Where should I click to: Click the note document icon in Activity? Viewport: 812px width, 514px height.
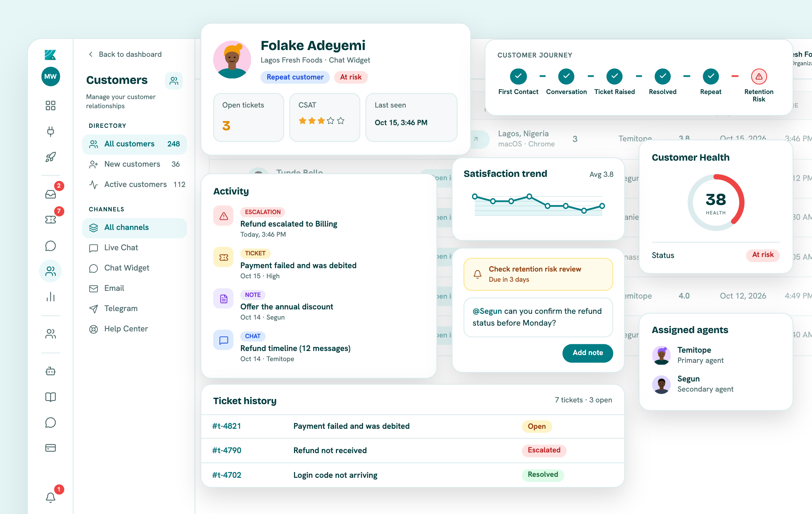(223, 299)
